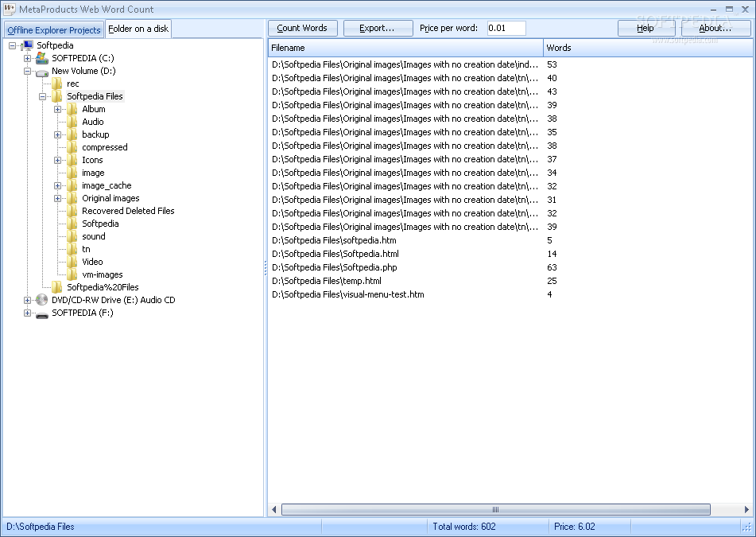This screenshot has height=537, width=756.
Task: Click the SOFTPEDIA (F:) drive icon
Action: click(x=42, y=314)
